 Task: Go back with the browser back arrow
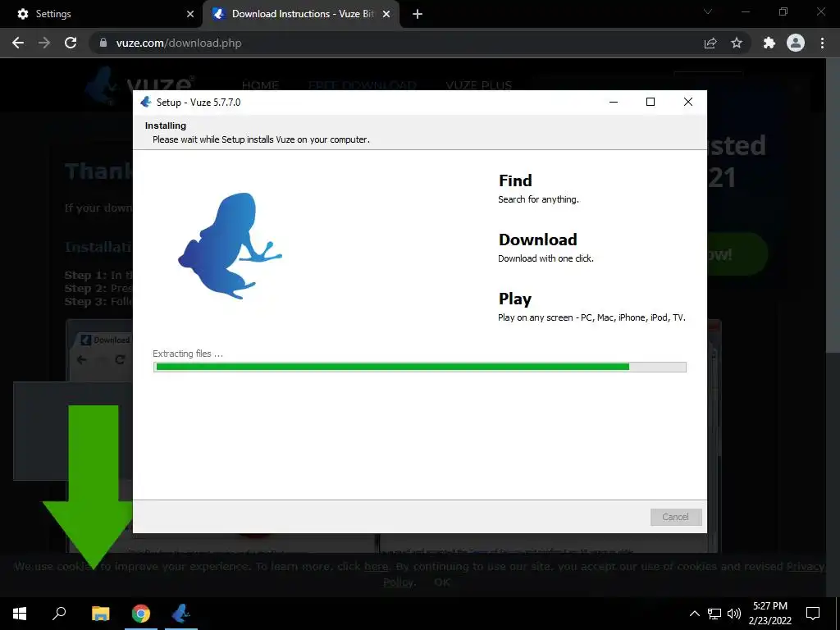point(18,43)
